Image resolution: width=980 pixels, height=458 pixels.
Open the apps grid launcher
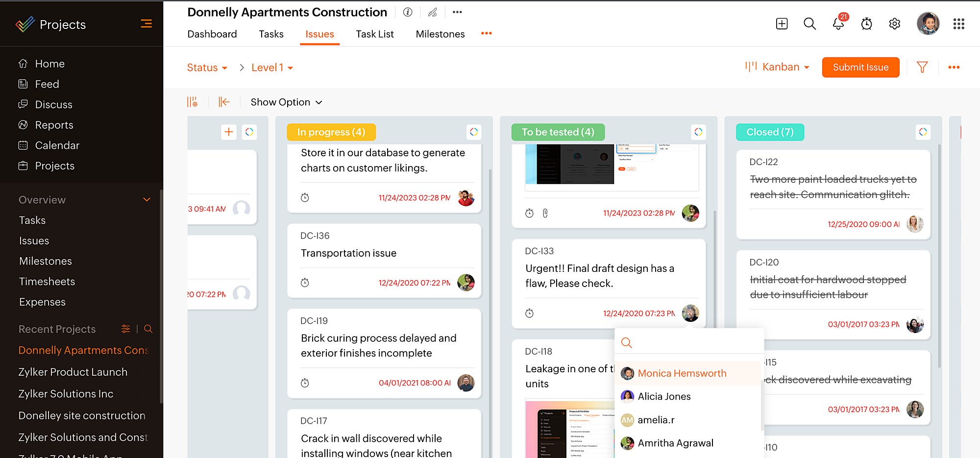(x=959, y=24)
